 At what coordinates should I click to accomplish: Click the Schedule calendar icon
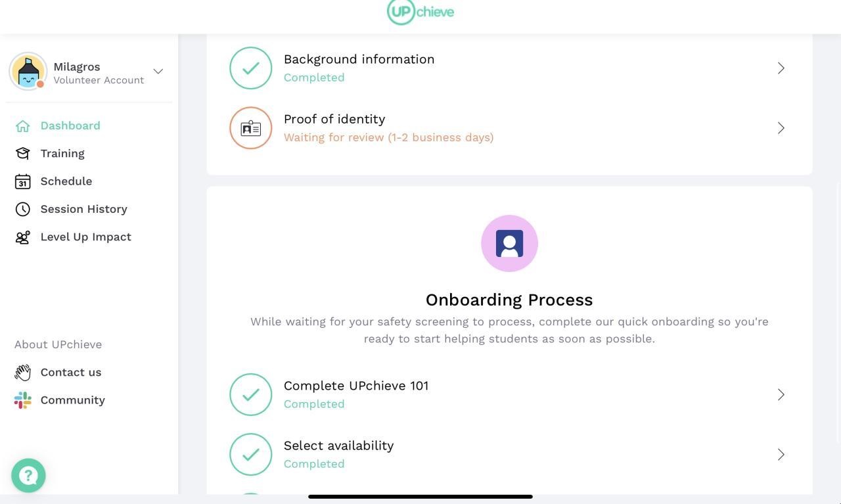point(23,181)
